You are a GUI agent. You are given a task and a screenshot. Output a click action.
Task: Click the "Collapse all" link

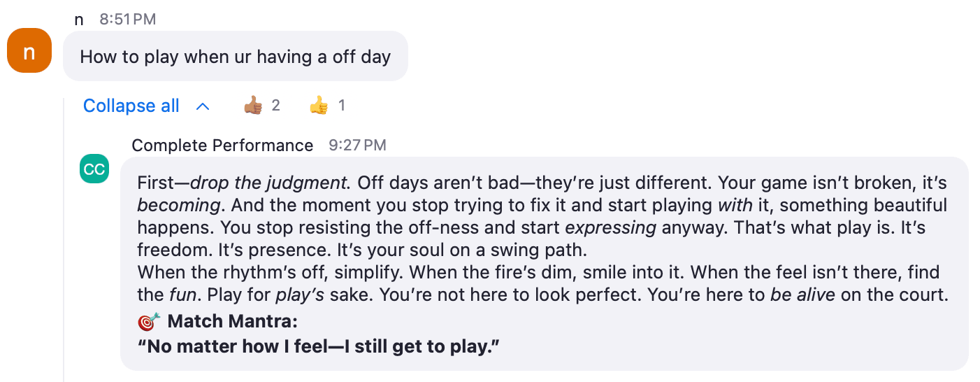[131, 106]
